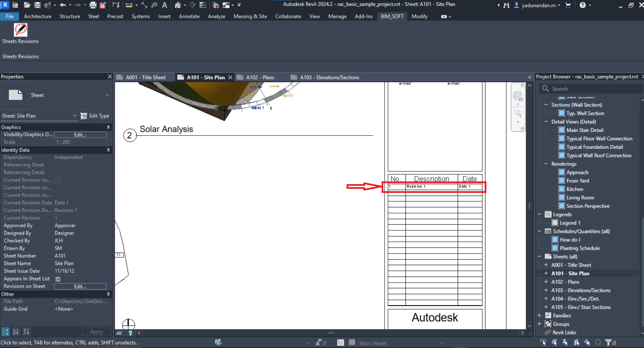Collapse the Other properties section
The width and height of the screenshot is (644, 348).
108,294
